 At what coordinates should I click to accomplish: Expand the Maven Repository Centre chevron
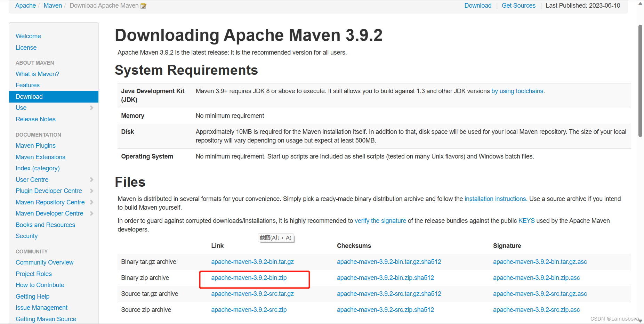[91, 202]
